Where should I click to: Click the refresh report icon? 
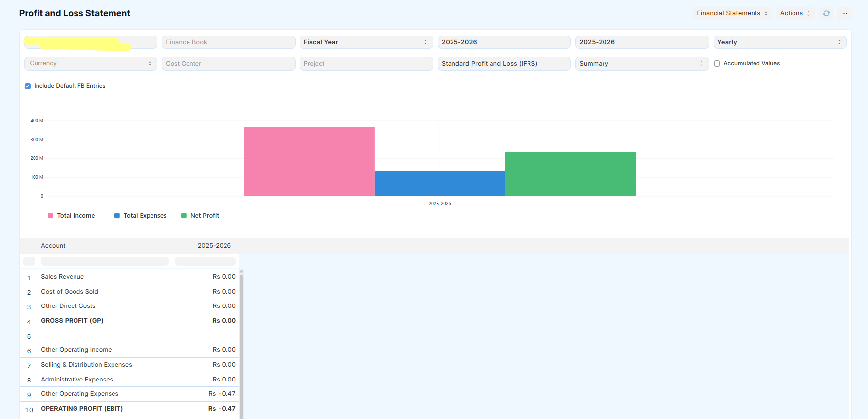point(826,13)
